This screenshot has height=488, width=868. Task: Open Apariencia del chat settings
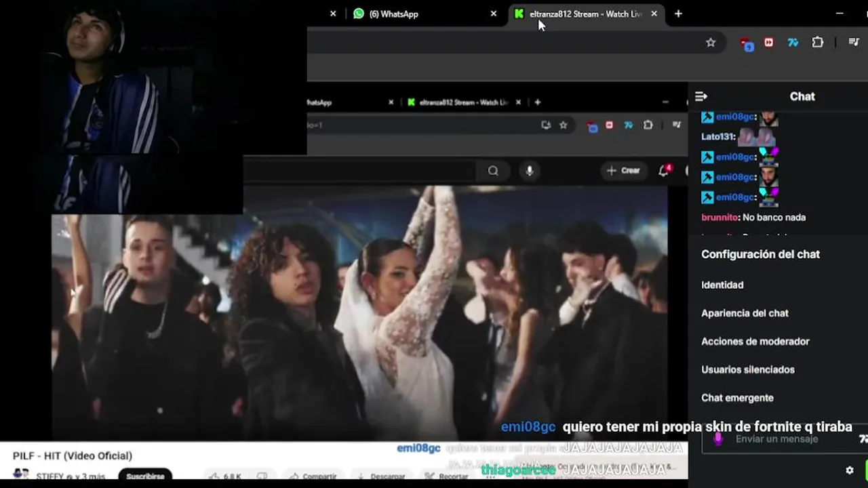(x=745, y=313)
